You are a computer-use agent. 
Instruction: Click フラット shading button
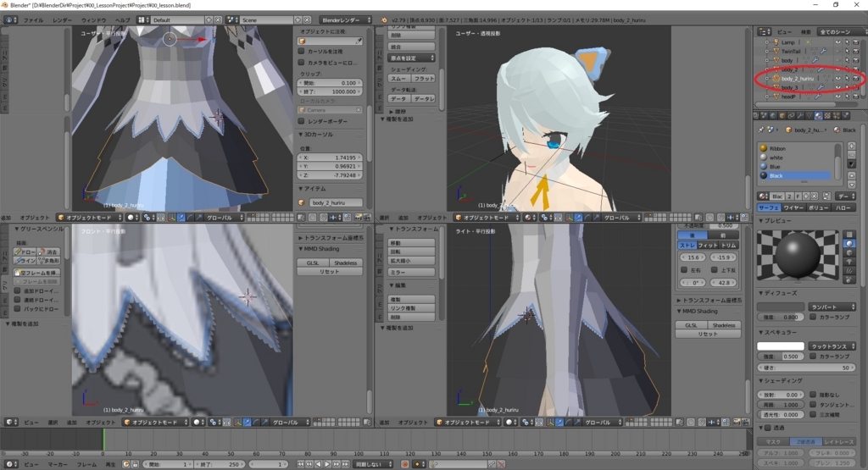click(424, 79)
